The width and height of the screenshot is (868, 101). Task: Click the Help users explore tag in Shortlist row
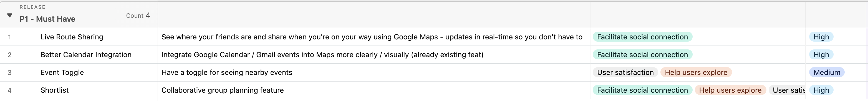730,90
